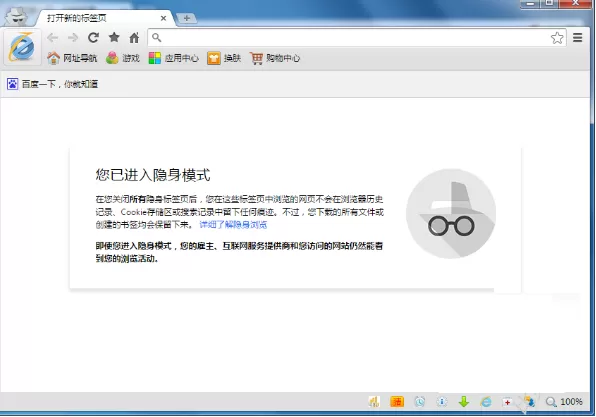
Task: Open the browser main menu
Action: point(578,38)
